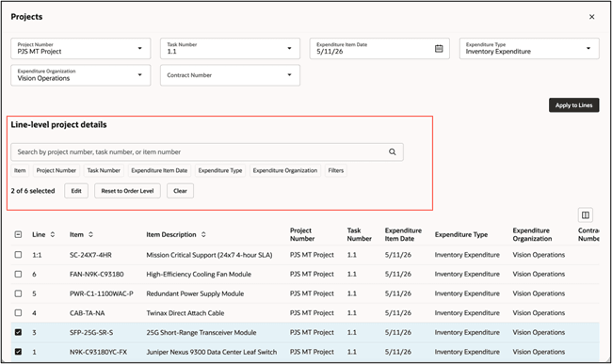Toggle the select-all header checkbox

point(18,234)
